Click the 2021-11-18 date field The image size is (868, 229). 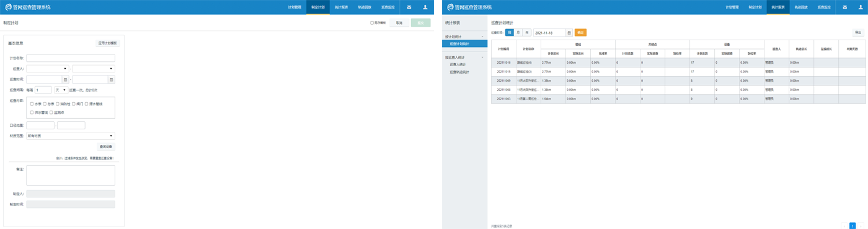pos(549,33)
